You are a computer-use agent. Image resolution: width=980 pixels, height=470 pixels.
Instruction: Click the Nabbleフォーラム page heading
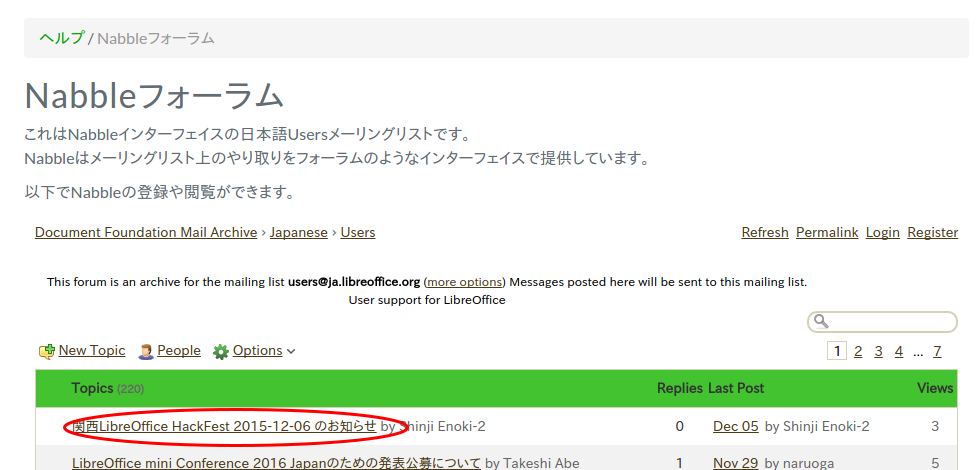point(154,96)
